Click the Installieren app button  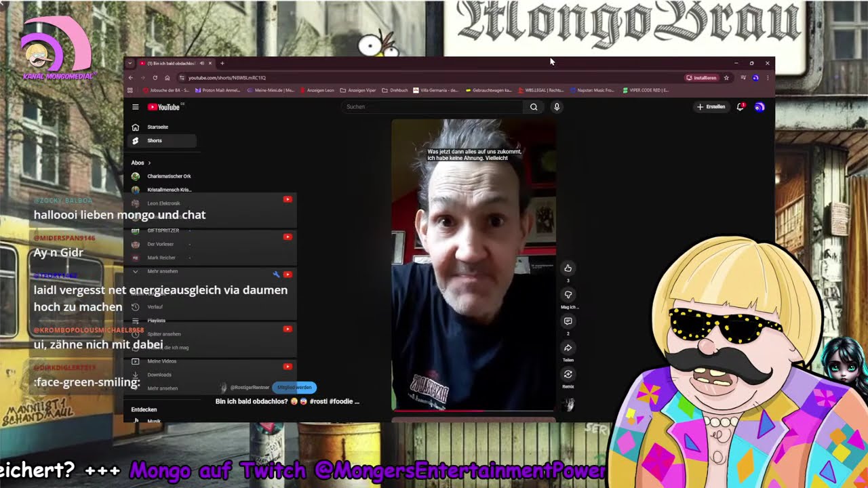pos(702,78)
